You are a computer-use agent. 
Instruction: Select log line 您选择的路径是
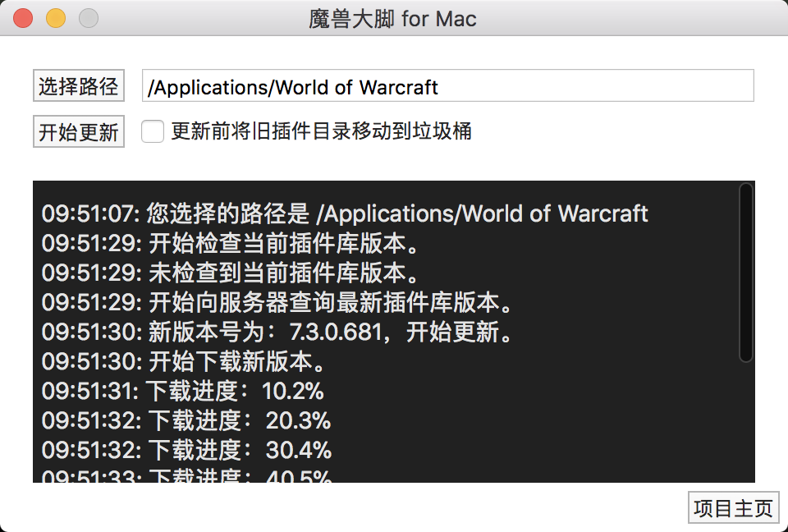pos(345,213)
